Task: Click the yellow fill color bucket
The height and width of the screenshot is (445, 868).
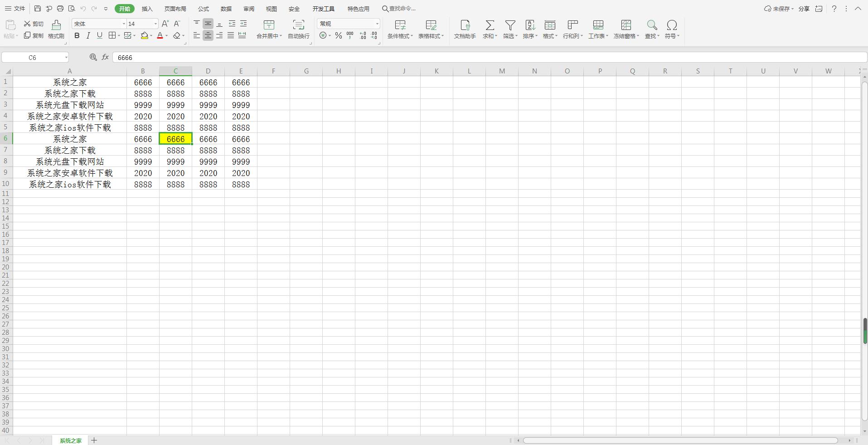Action: pos(144,36)
